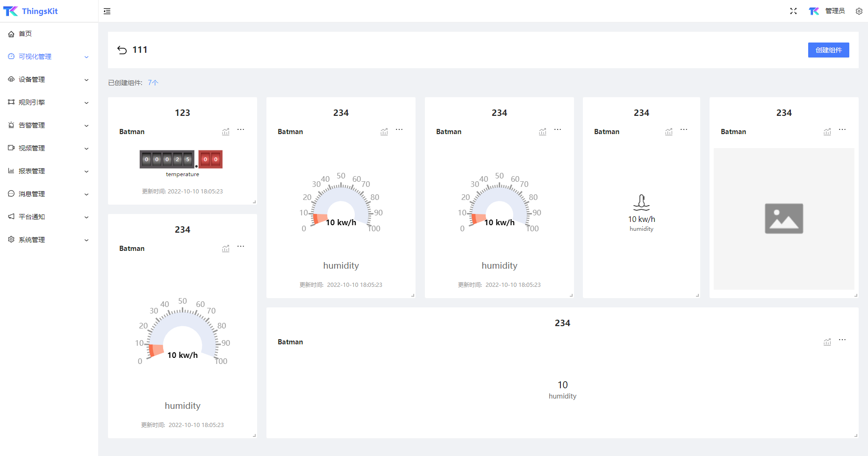Viewport: 868px width, 456px height.
Task: Open the trend chart icon on the 123 card
Action: pyautogui.click(x=226, y=132)
